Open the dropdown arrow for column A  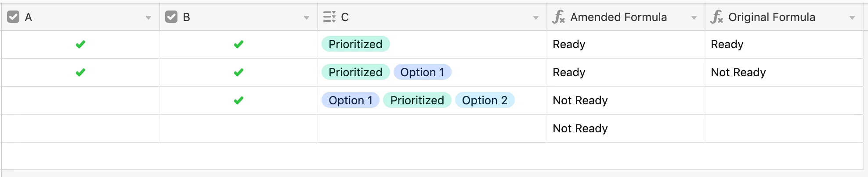point(148,18)
